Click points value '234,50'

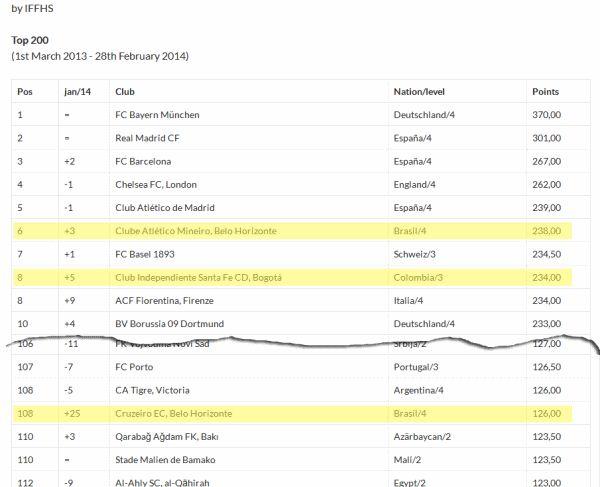(546, 254)
